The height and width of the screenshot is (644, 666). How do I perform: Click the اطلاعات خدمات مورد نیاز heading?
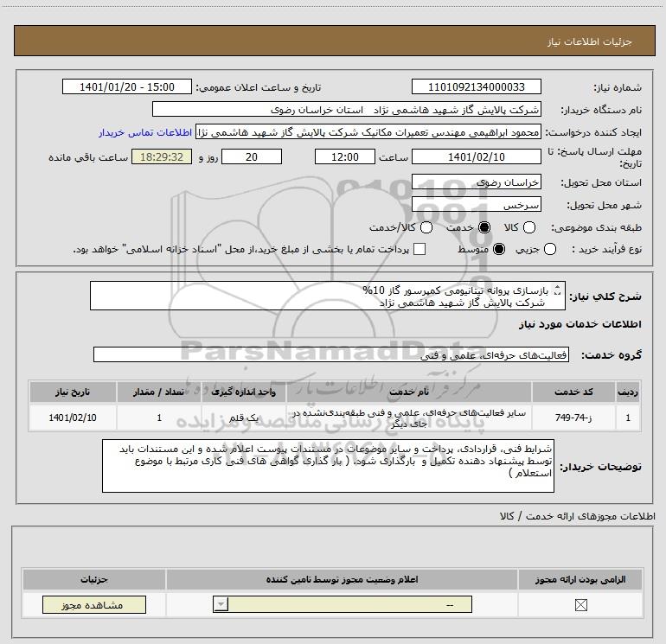(580, 324)
